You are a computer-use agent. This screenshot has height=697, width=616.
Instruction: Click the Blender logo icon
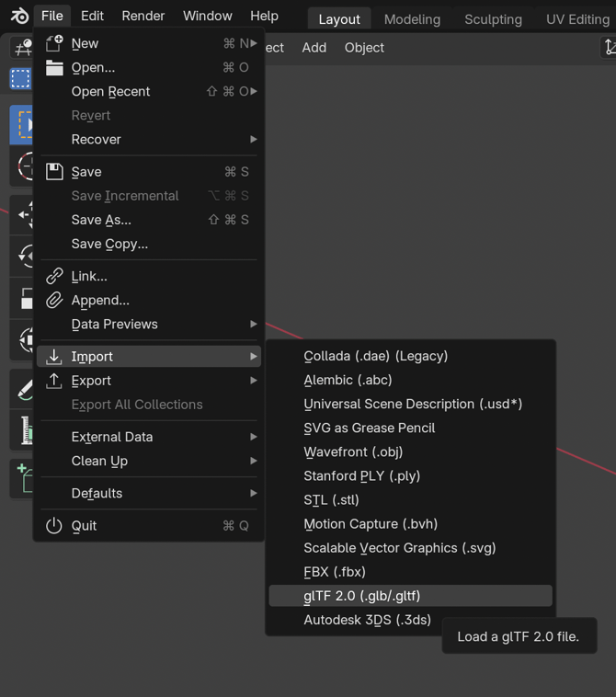coord(19,16)
